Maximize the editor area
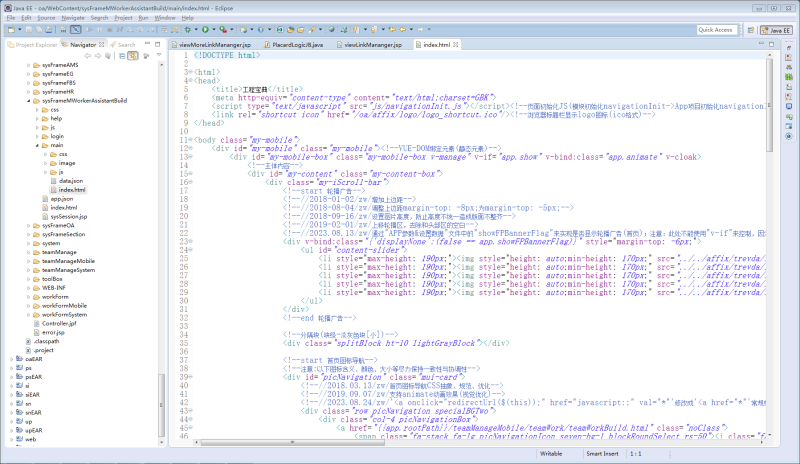 click(771, 44)
